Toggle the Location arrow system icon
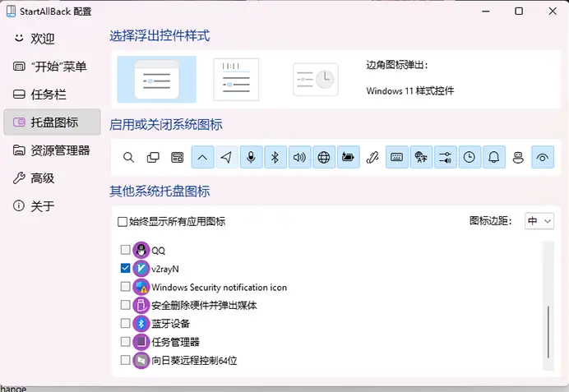The height and width of the screenshot is (392, 569). pyautogui.click(x=227, y=158)
